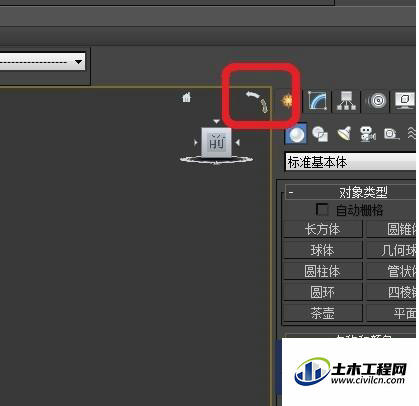Switch to the Hierarchy panel tab
The image size is (419, 406).
point(346,100)
